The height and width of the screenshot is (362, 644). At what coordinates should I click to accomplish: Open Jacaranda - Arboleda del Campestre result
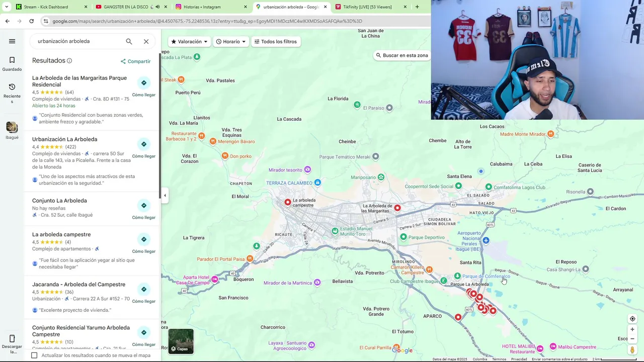(x=78, y=285)
